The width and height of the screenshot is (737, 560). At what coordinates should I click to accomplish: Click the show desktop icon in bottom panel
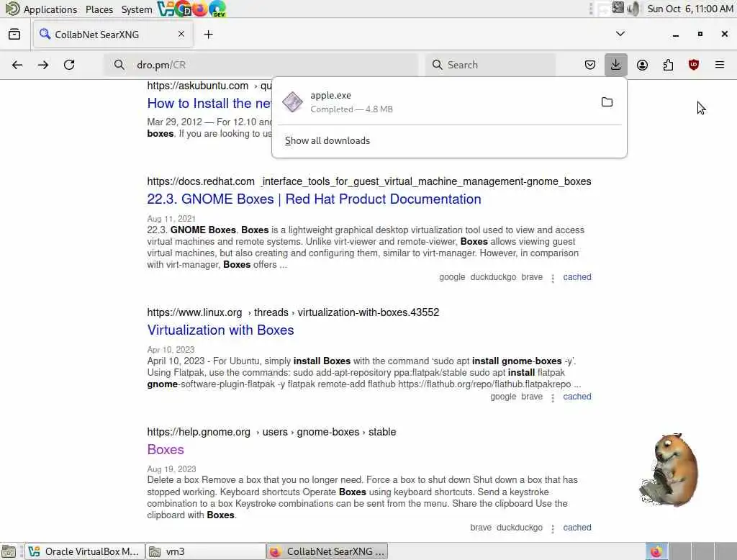point(9,551)
